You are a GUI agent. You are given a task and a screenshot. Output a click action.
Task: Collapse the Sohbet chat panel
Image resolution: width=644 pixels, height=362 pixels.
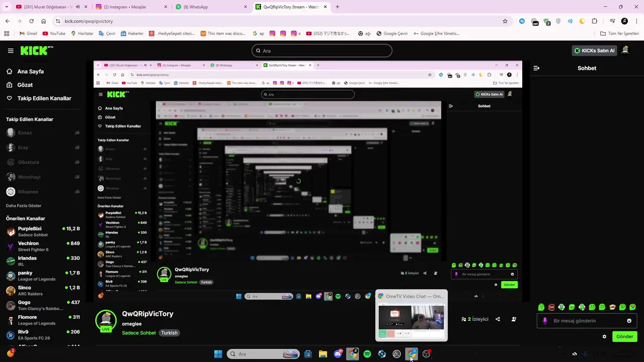536,68
